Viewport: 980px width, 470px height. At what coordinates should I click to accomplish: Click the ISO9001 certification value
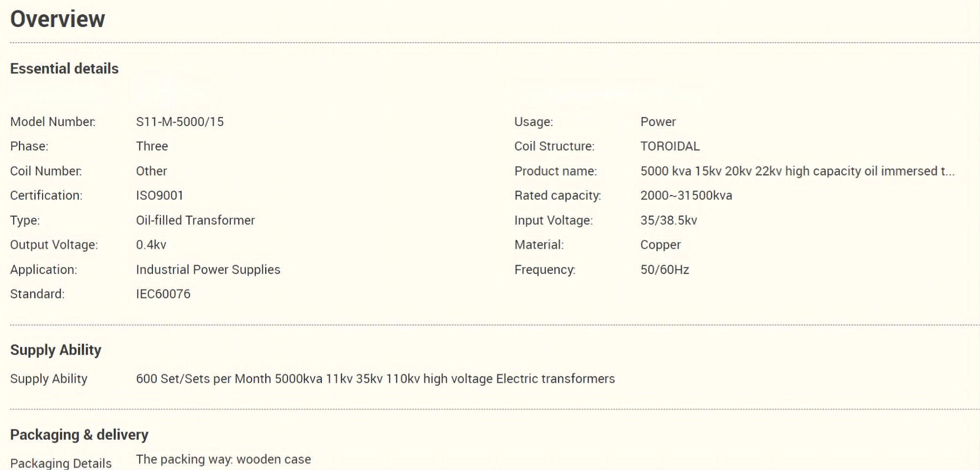click(x=160, y=196)
